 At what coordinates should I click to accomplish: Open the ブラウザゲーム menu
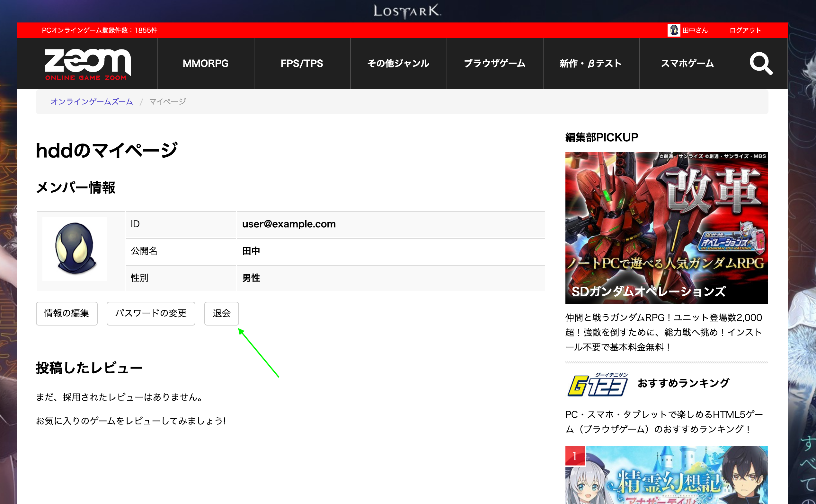pos(495,63)
